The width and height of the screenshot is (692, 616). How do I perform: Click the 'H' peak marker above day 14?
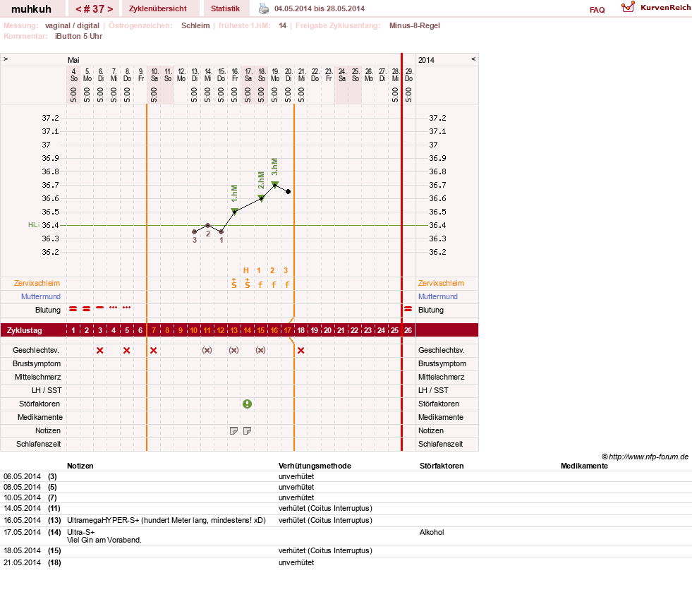(246, 270)
